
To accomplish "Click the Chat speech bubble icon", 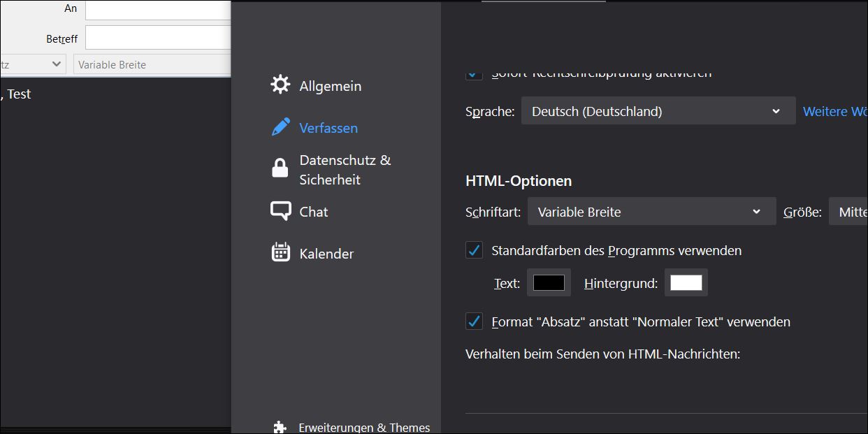I will 280,211.
